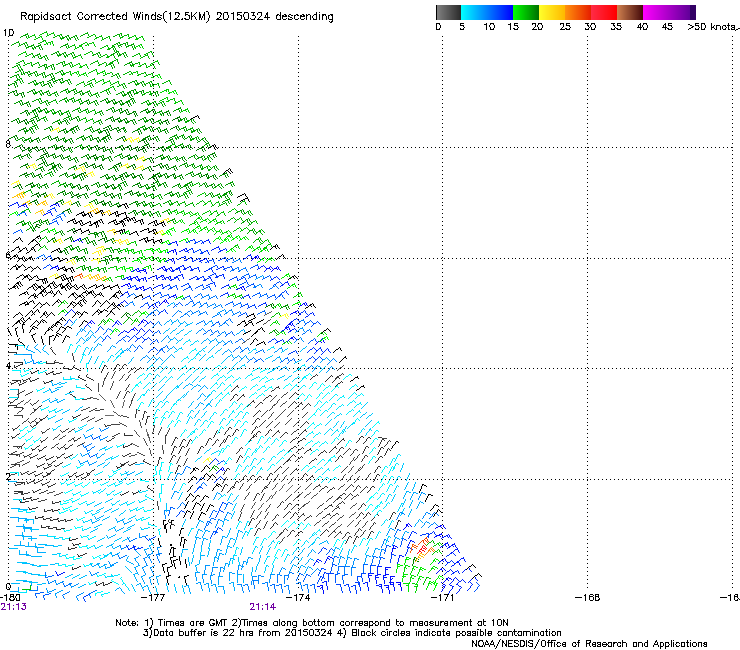The width and height of the screenshot is (740, 650).
Task: Click the -168 longitude axis label
Action: click(588, 598)
